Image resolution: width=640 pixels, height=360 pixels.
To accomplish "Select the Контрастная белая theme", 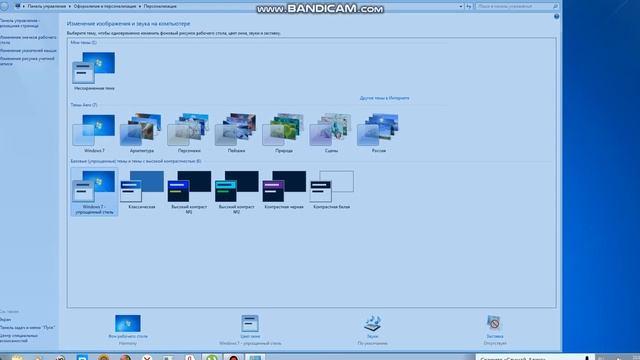I will [331, 190].
